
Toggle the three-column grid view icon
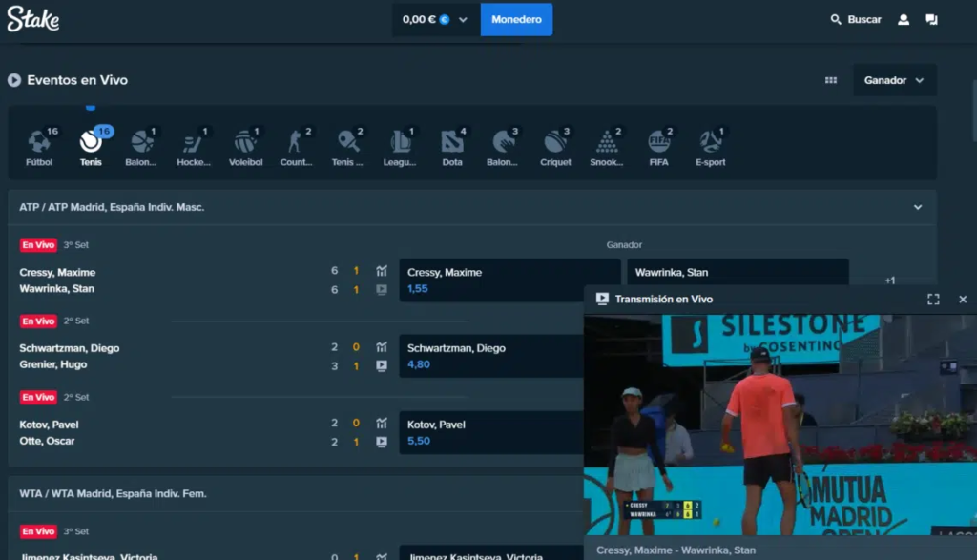click(x=831, y=80)
